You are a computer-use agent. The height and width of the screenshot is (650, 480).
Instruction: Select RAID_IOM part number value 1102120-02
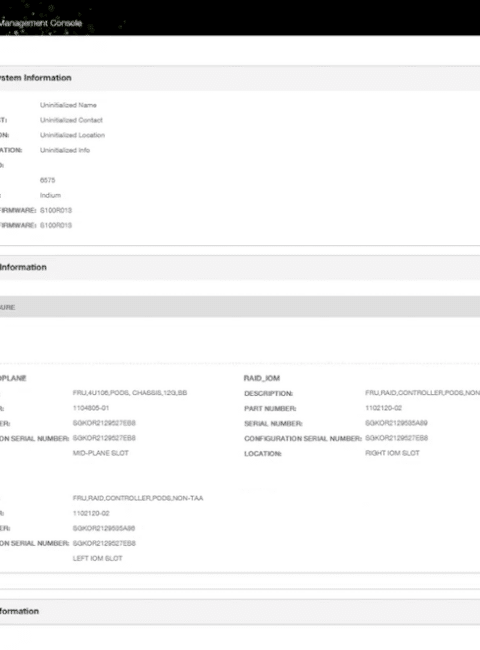(x=383, y=408)
